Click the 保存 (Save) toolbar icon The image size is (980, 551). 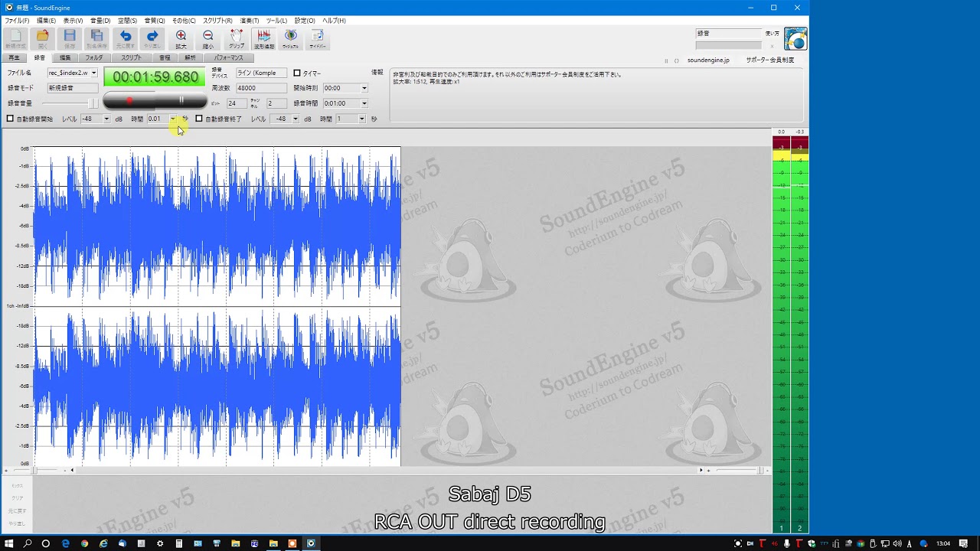[70, 39]
